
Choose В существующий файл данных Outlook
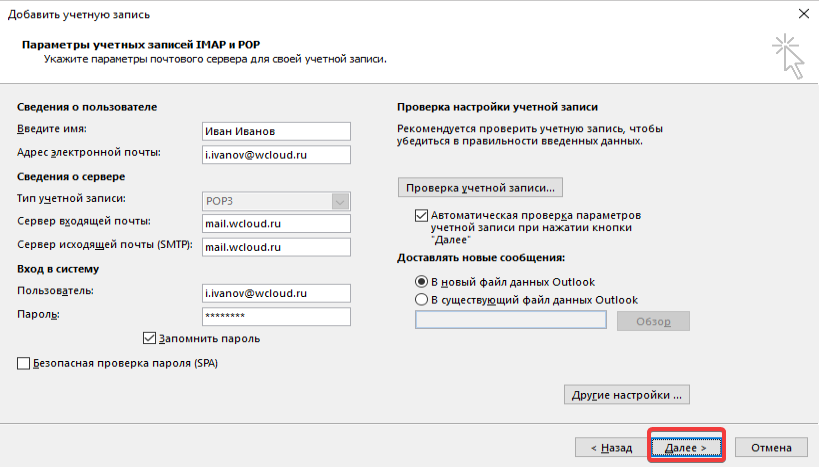tap(421, 299)
